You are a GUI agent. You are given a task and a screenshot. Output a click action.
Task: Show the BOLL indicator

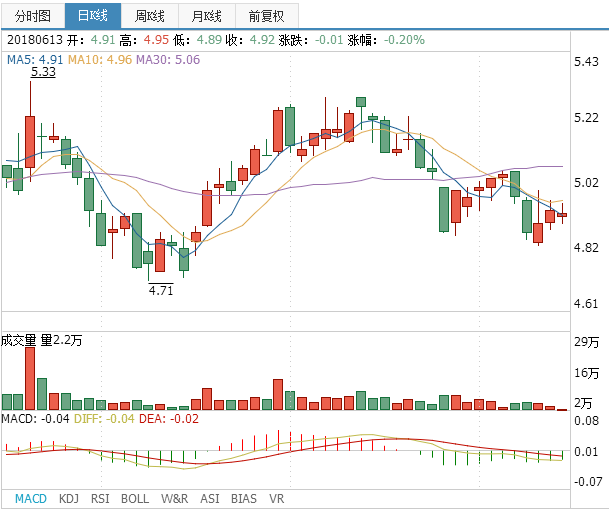click(x=135, y=498)
